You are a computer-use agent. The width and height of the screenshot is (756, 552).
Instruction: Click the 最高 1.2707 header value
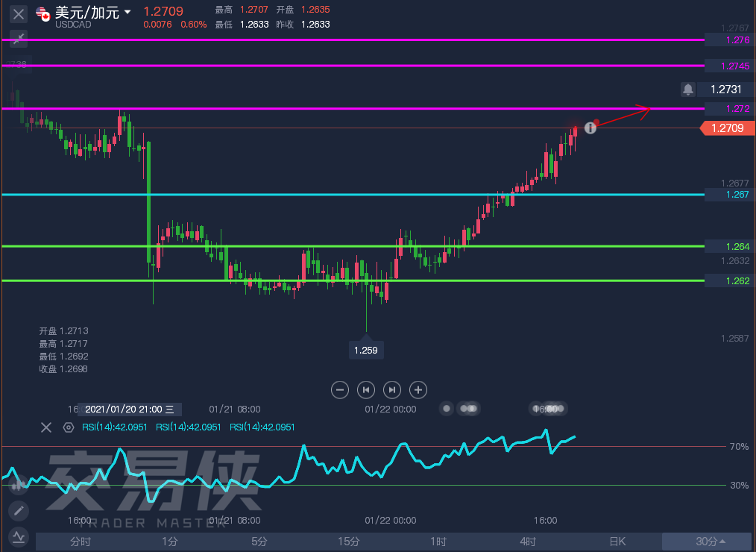tap(242, 10)
